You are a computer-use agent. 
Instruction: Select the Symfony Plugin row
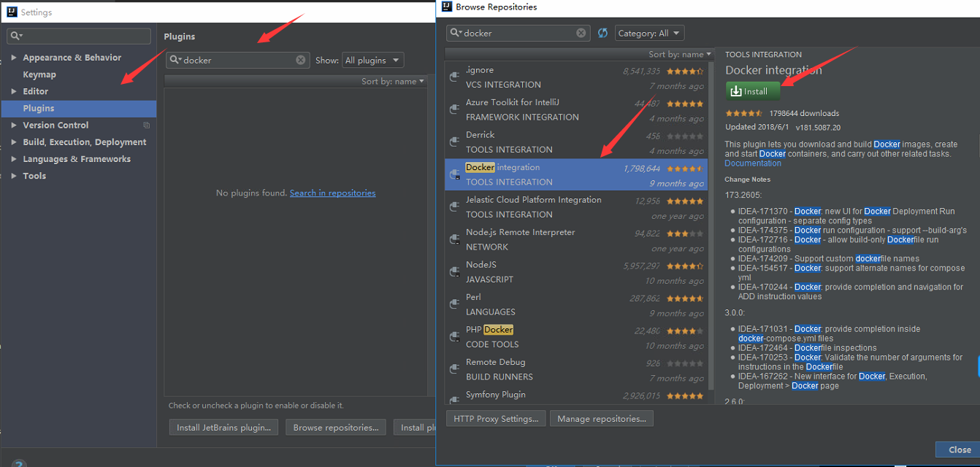576,397
